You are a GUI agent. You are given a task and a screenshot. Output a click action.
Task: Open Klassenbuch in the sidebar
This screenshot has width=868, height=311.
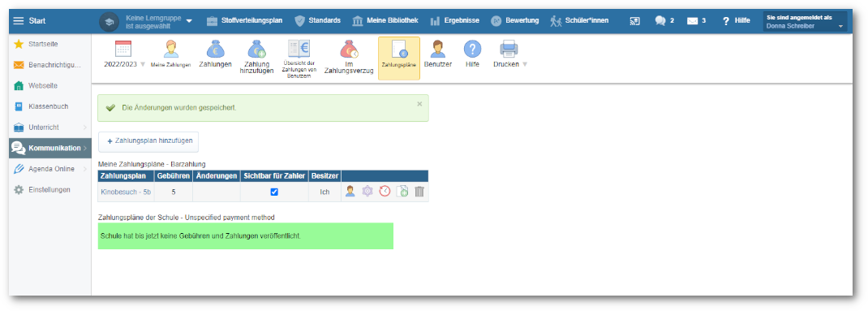tap(49, 106)
